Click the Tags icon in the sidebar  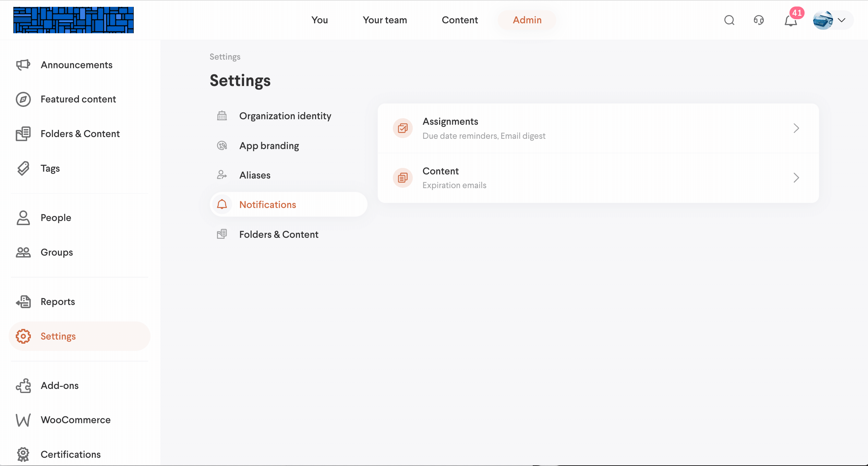(23, 168)
